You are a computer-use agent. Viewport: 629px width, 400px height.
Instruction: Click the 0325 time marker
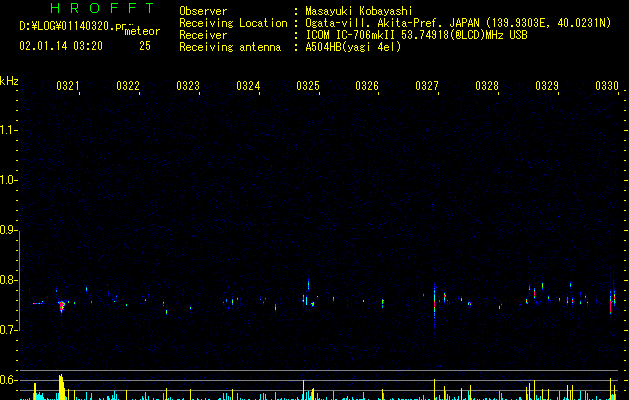(308, 86)
